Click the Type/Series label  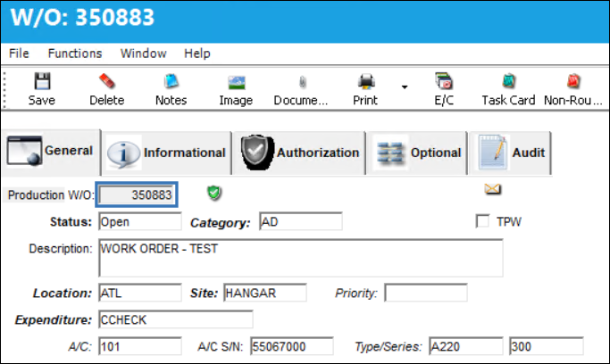tap(389, 346)
